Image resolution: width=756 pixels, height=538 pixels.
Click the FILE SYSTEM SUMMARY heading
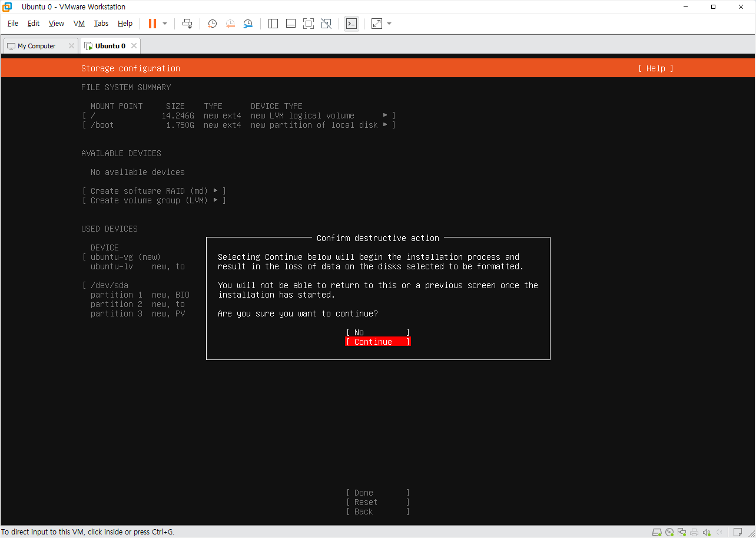pyautogui.click(x=126, y=87)
